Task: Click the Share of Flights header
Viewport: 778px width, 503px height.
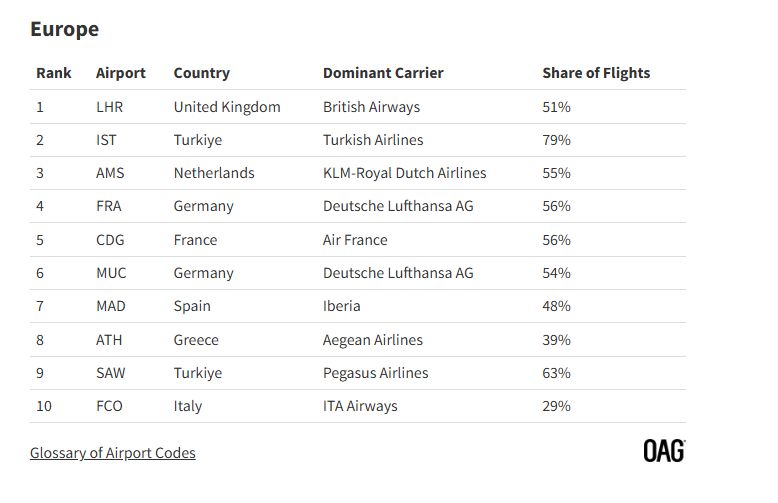Action: (596, 73)
